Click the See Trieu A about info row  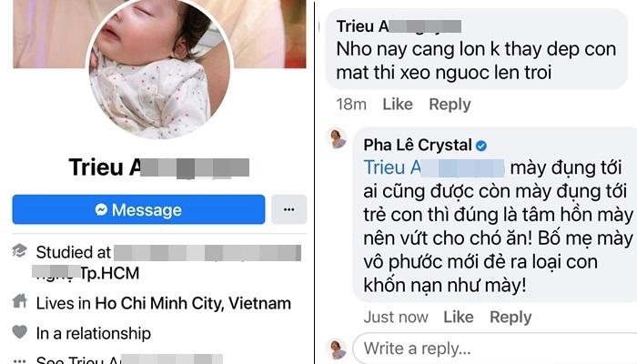(x=117, y=360)
